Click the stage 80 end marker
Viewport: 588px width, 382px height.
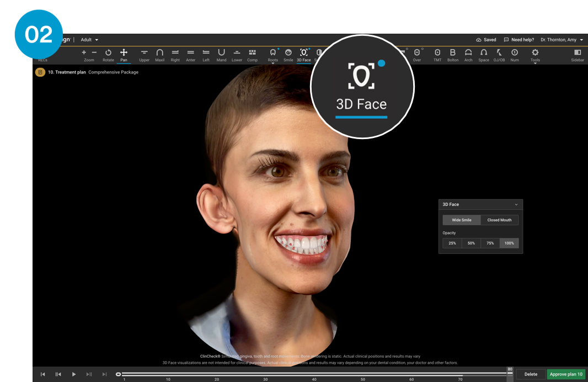(510, 370)
